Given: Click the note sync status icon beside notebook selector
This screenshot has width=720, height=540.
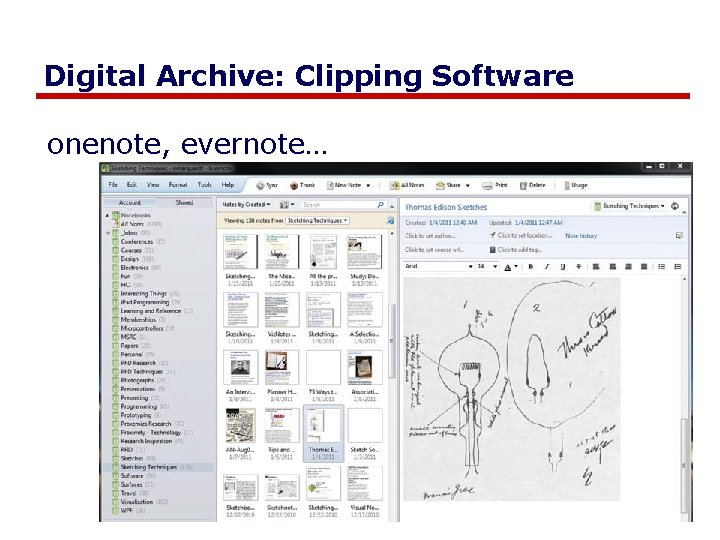Looking at the screenshot, I should pyautogui.click(x=675, y=206).
